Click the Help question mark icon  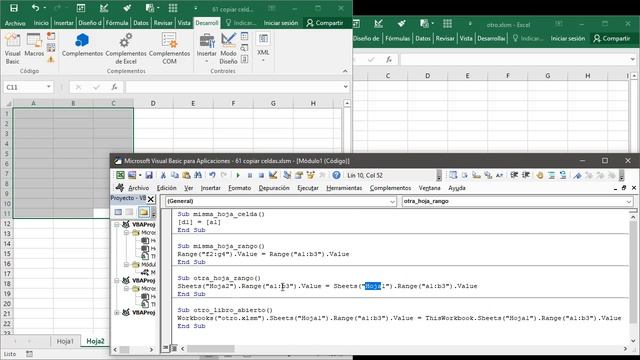pyautogui.click(x=336, y=175)
